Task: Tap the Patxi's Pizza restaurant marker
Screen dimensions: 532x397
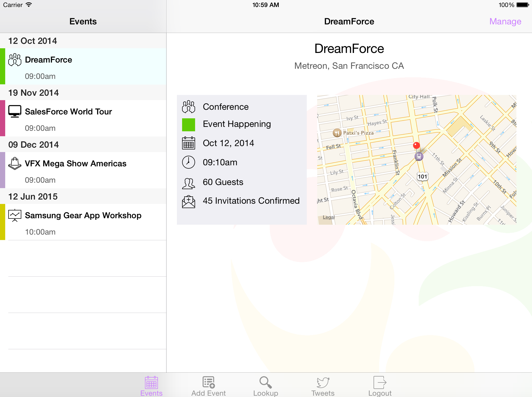Action: [x=337, y=133]
